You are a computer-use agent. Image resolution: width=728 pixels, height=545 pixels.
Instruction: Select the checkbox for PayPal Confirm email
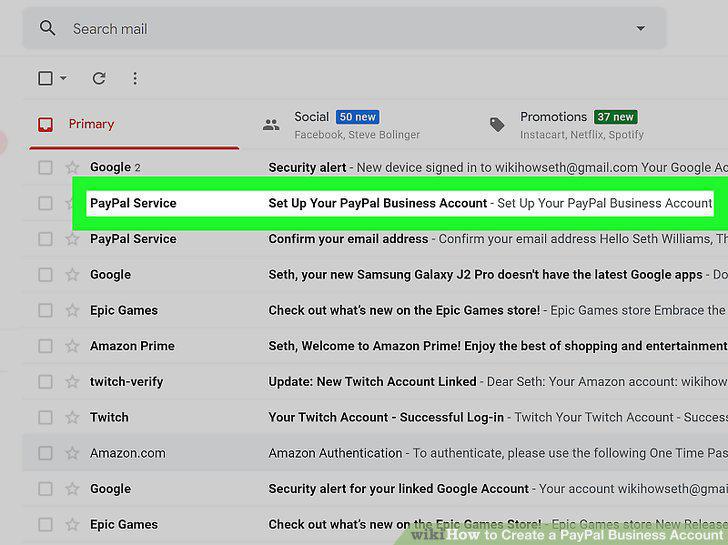45,239
